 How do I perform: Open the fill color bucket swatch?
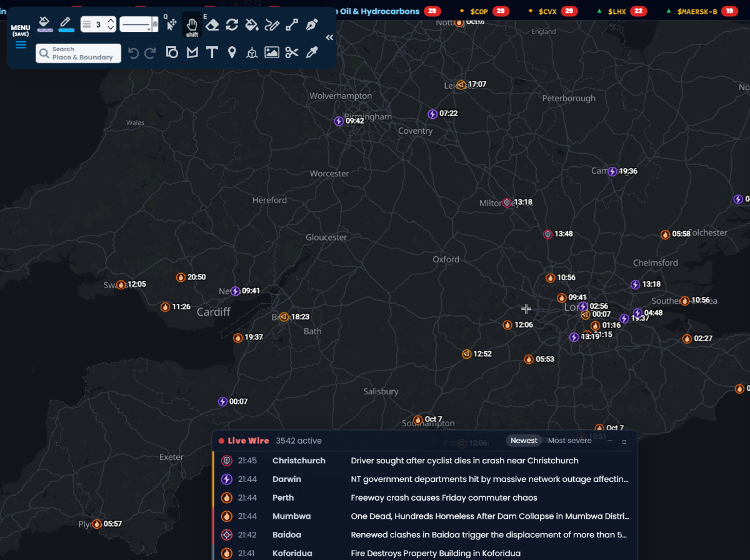pyautogui.click(x=44, y=24)
